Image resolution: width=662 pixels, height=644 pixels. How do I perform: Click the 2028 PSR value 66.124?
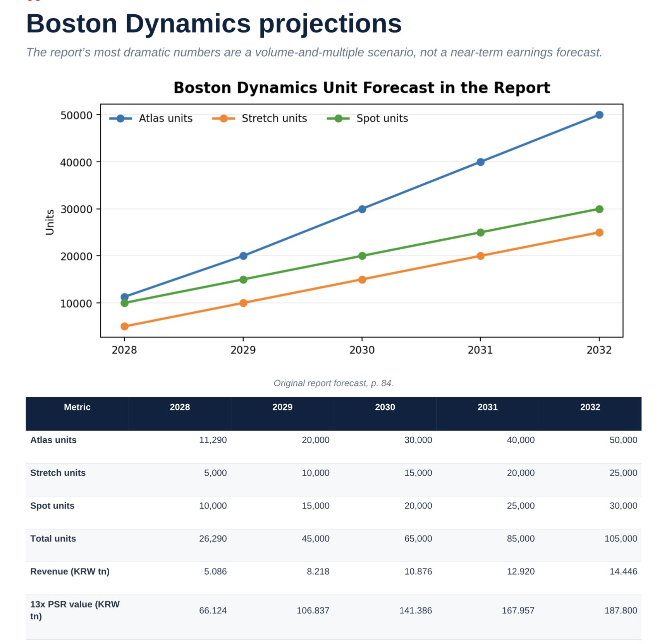pyautogui.click(x=213, y=611)
